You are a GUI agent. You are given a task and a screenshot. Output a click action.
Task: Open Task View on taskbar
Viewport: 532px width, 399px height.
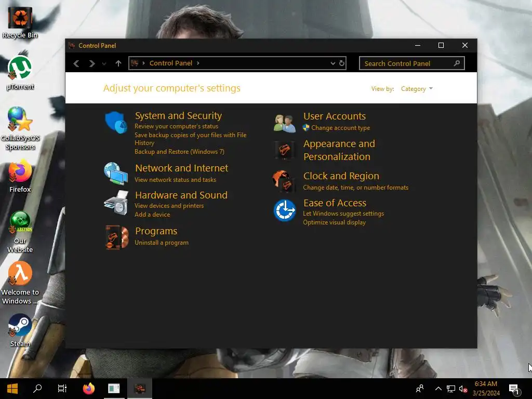pyautogui.click(x=62, y=389)
